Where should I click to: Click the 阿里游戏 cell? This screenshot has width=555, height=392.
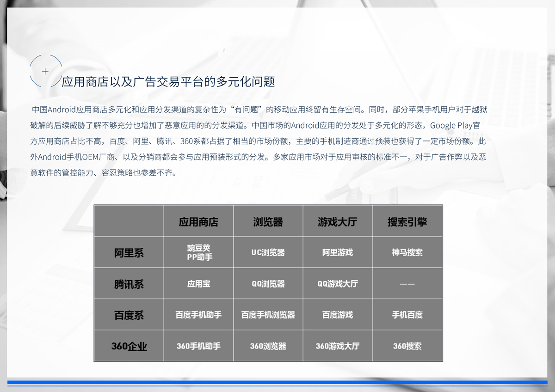[338, 252]
